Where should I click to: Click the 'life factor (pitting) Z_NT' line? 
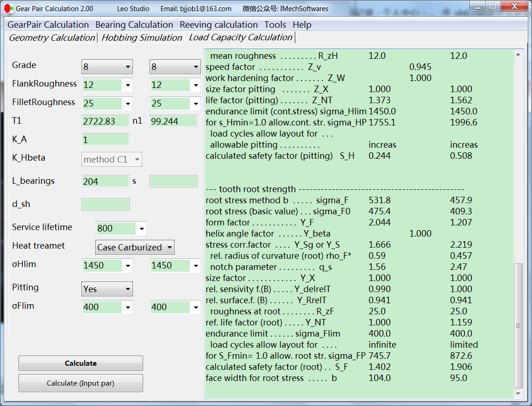pos(338,100)
